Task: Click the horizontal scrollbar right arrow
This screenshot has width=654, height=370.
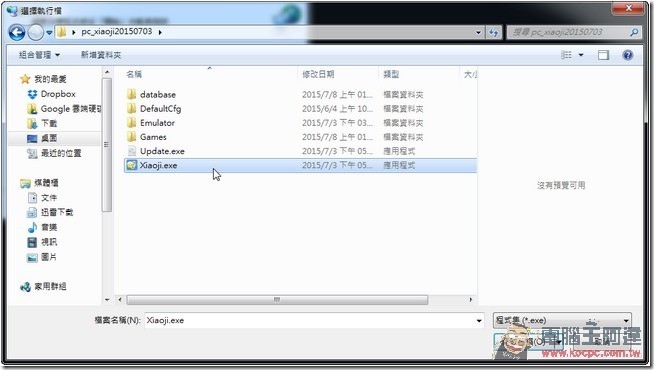Action: tap(471, 300)
